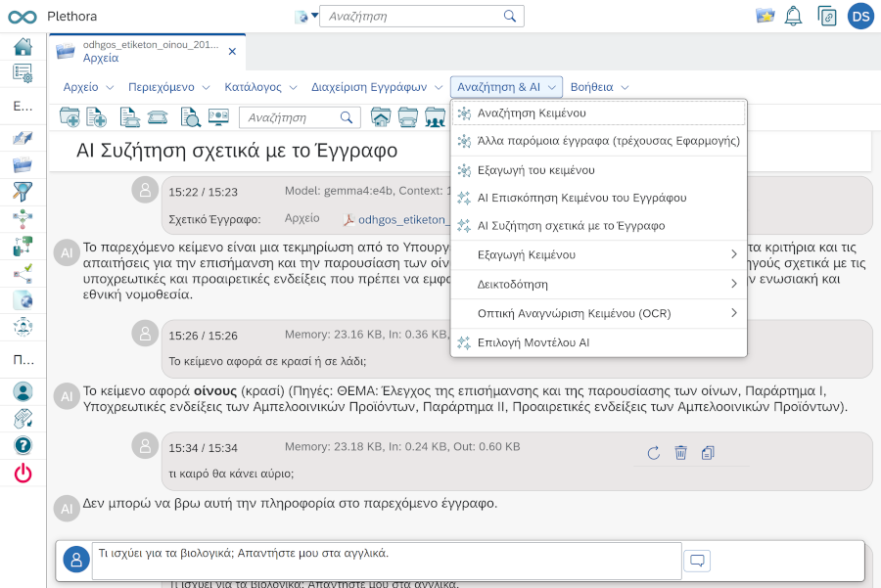Open the notifications bell

click(793, 17)
